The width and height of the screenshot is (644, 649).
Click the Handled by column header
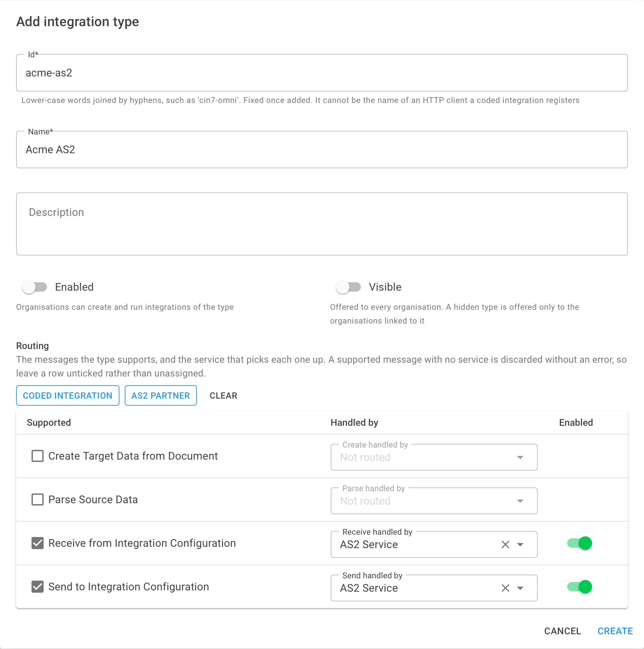[354, 423]
